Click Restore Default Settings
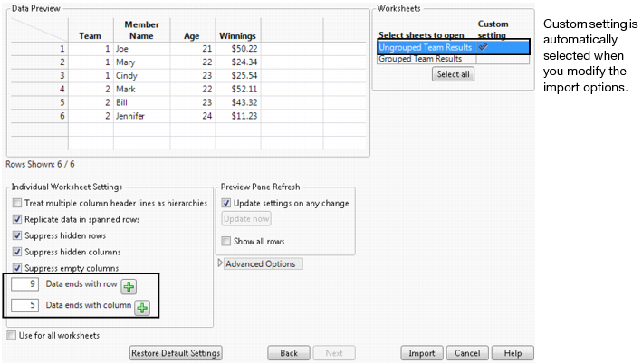Viewport: 642px width, 364px height. click(176, 353)
